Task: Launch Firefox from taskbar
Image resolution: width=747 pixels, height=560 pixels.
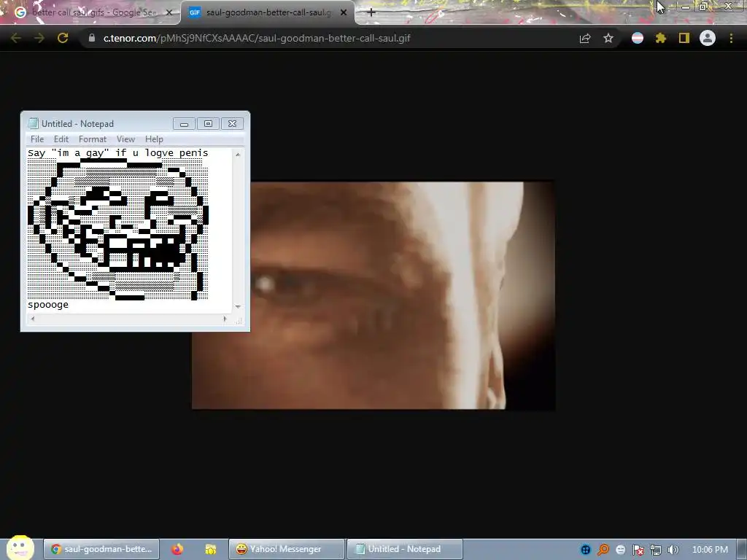Action: pyautogui.click(x=177, y=549)
